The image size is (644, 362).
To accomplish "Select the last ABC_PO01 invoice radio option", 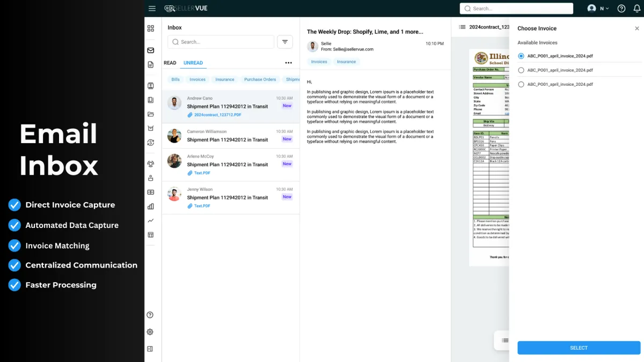I will click(521, 84).
